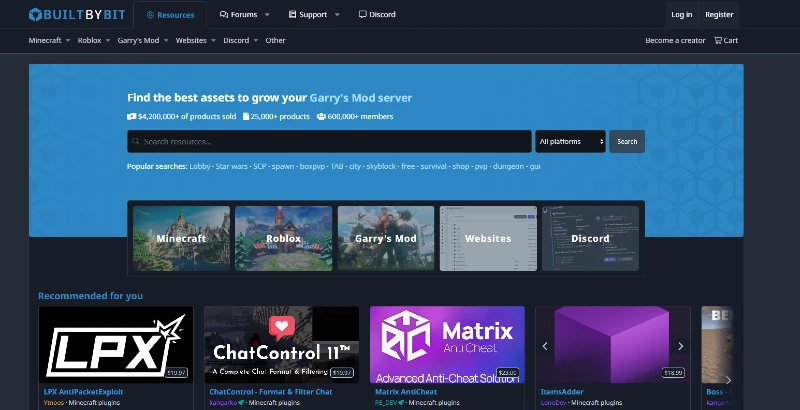Open the Discord category in sub-navigation
The image size is (800, 410).
236,40
